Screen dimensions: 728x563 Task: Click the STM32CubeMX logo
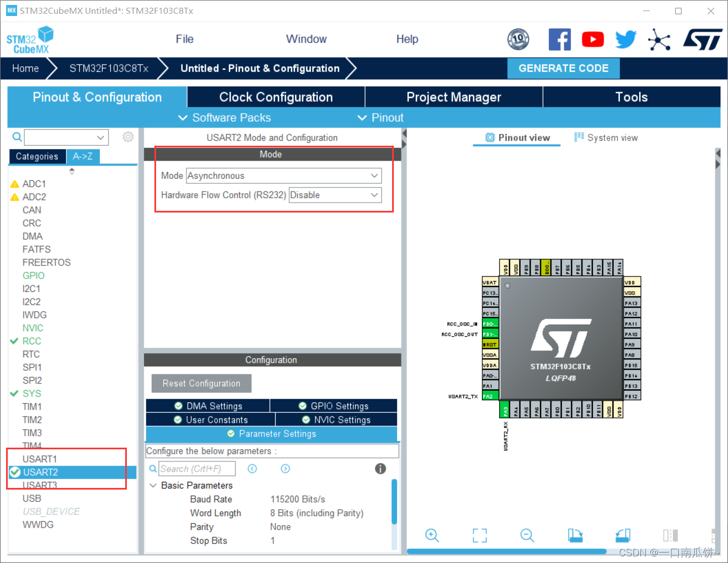[x=30, y=40]
